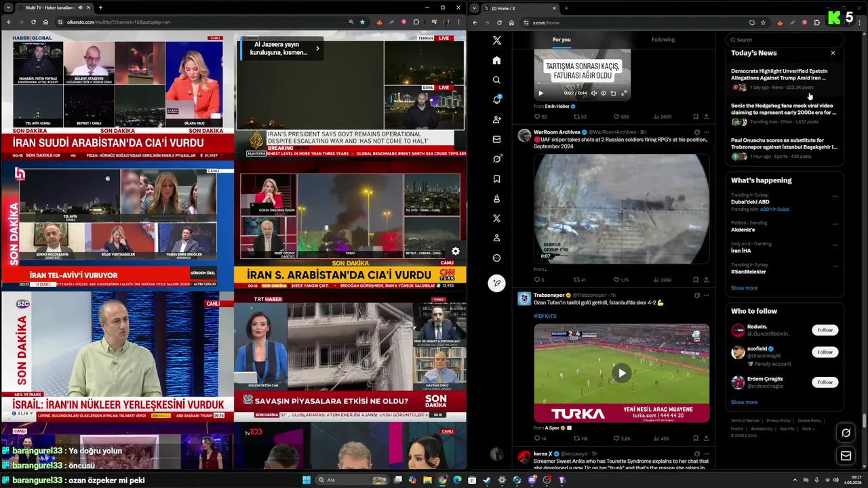Screen dimensions: 868x488
Task: Open more options for the Trabzonspor post
Action: pyautogui.click(x=706, y=296)
